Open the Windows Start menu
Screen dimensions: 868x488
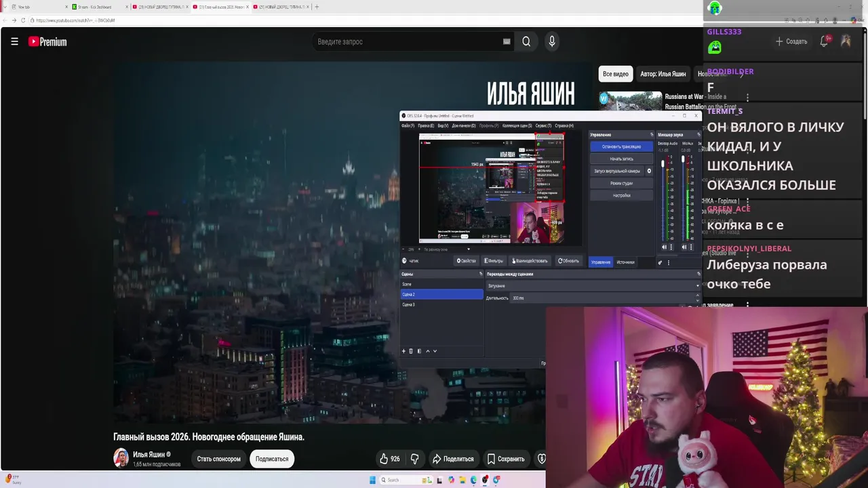click(x=372, y=480)
